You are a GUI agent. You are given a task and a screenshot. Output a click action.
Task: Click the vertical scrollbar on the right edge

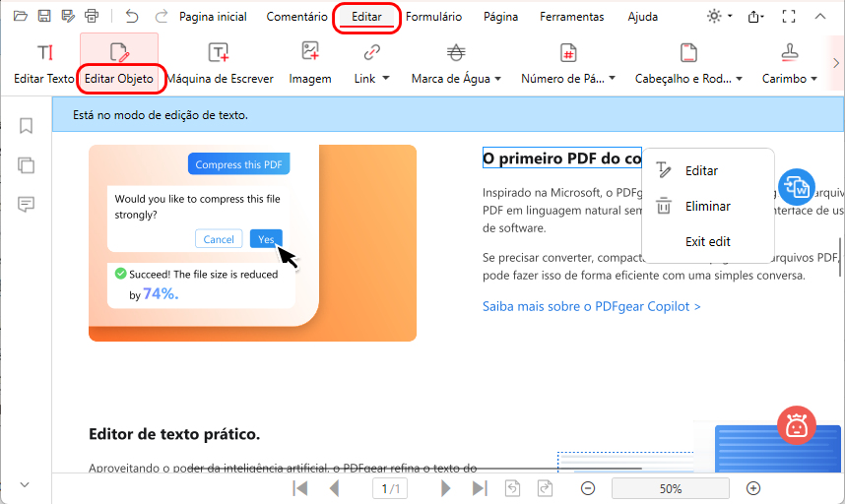pyautogui.click(x=839, y=257)
